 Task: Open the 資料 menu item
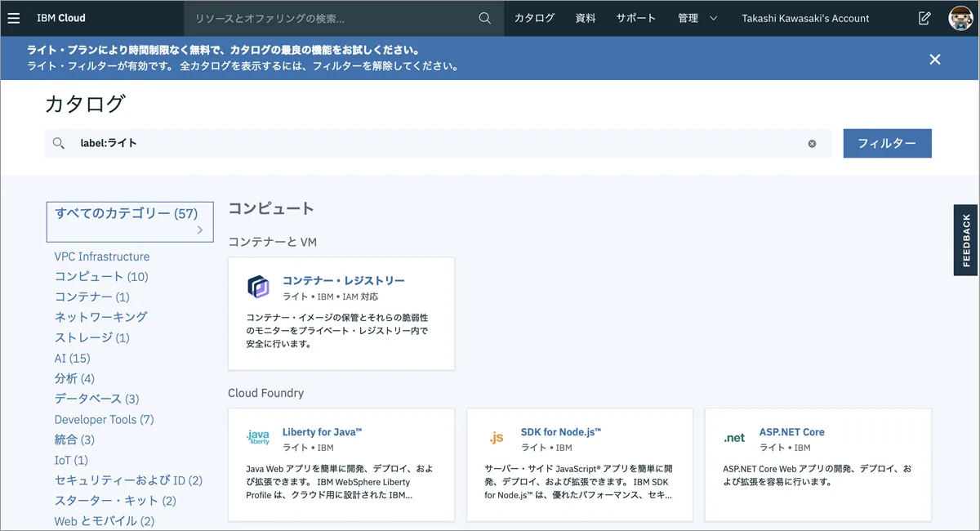(x=586, y=18)
